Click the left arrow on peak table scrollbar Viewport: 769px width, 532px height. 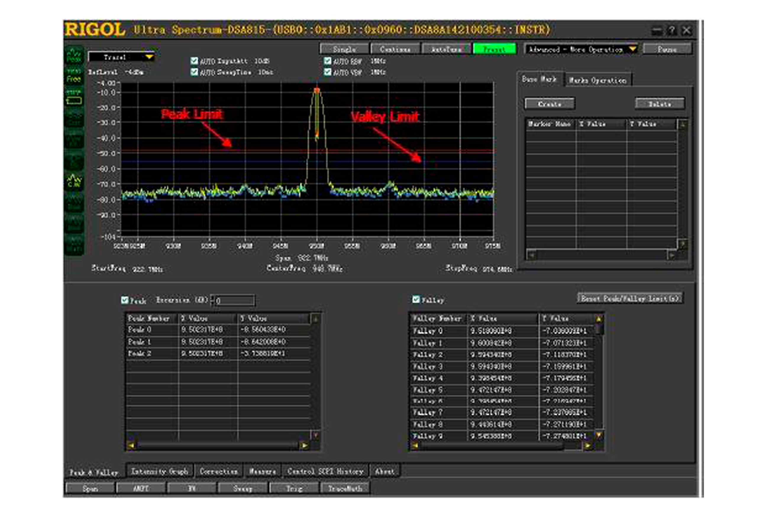point(131,445)
